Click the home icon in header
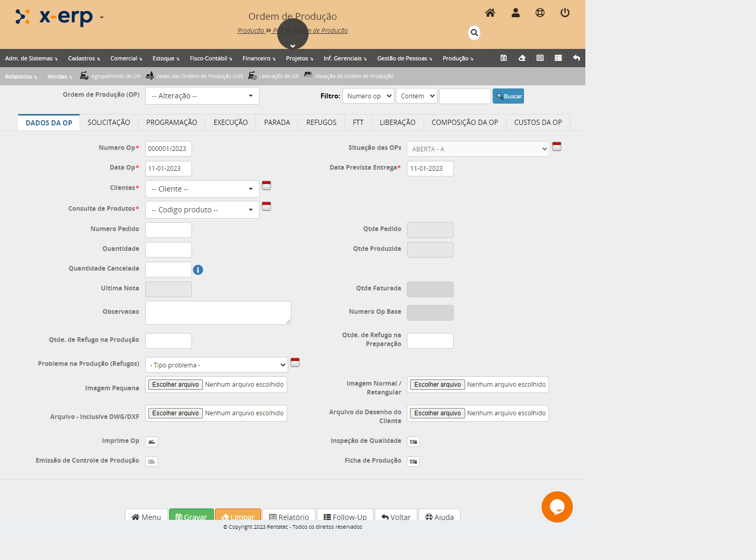This screenshot has width=756, height=560. [x=490, y=13]
